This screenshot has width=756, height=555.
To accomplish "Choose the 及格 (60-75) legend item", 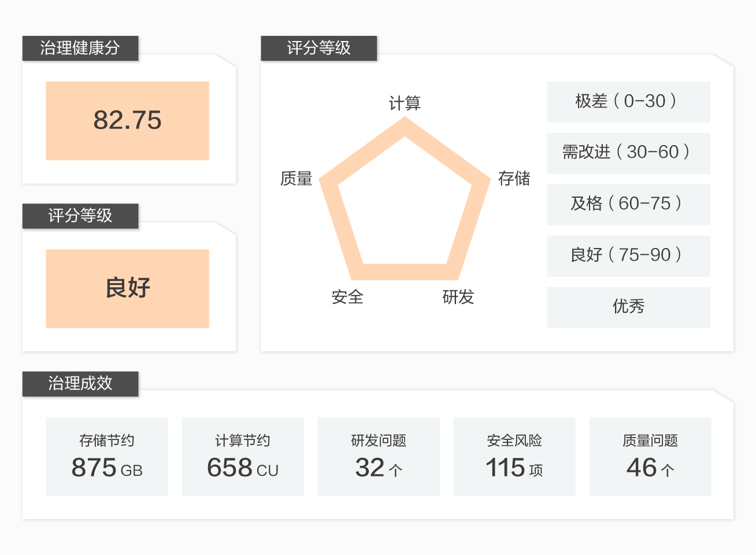I will pyautogui.click(x=628, y=204).
